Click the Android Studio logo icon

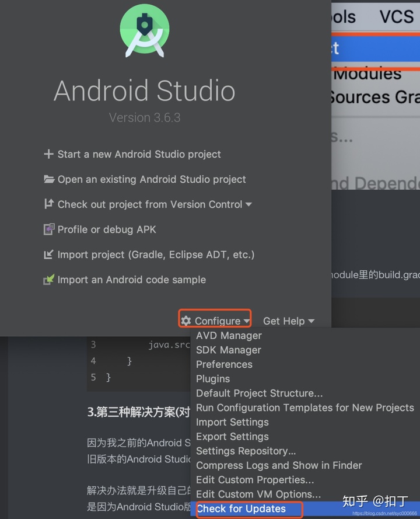click(x=145, y=30)
